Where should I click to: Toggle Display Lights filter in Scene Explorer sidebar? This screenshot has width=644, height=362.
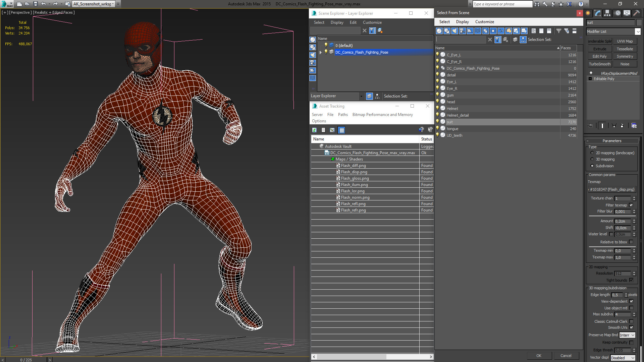point(313,55)
